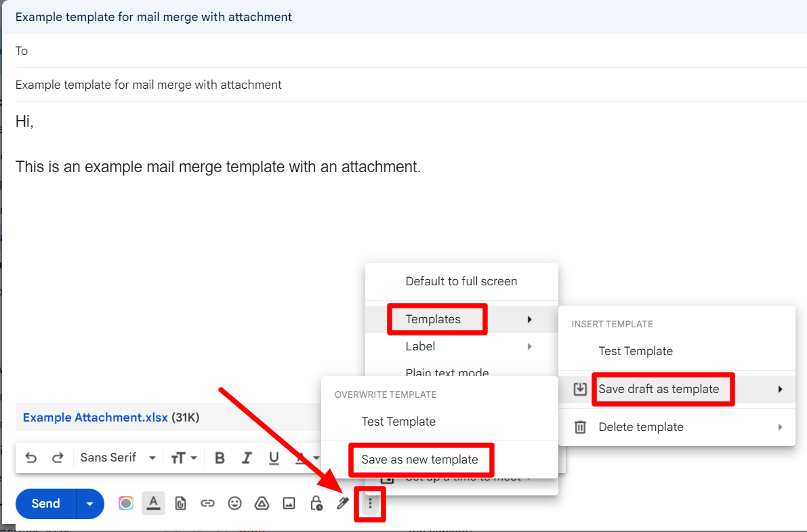Open the Example Attachment.xlsx link
This screenshot has width=807, height=532.
[96, 417]
